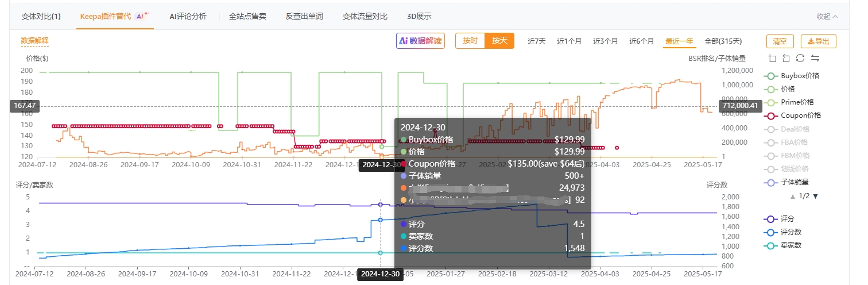
Task: Click the swap axes arrows icon
Action: coord(815,58)
